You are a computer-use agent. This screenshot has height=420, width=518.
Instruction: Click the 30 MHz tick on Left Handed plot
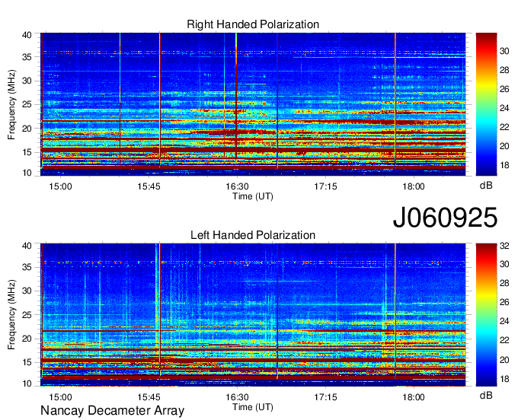coord(27,291)
